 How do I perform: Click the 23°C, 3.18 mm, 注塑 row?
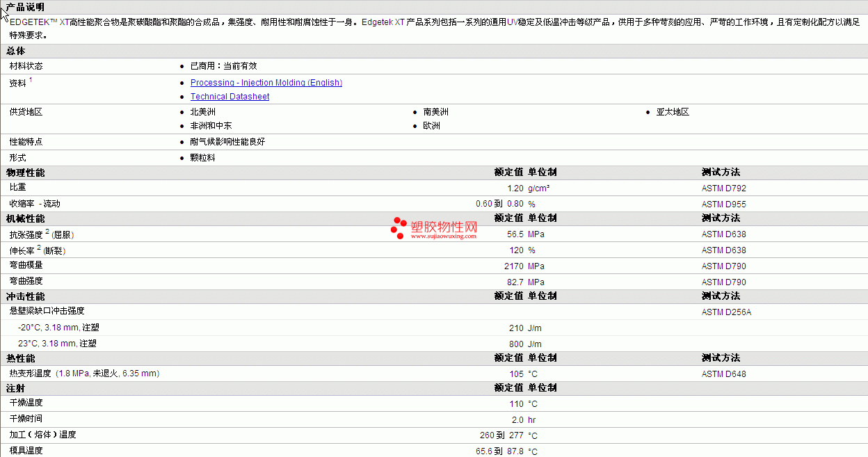[57, 344]
